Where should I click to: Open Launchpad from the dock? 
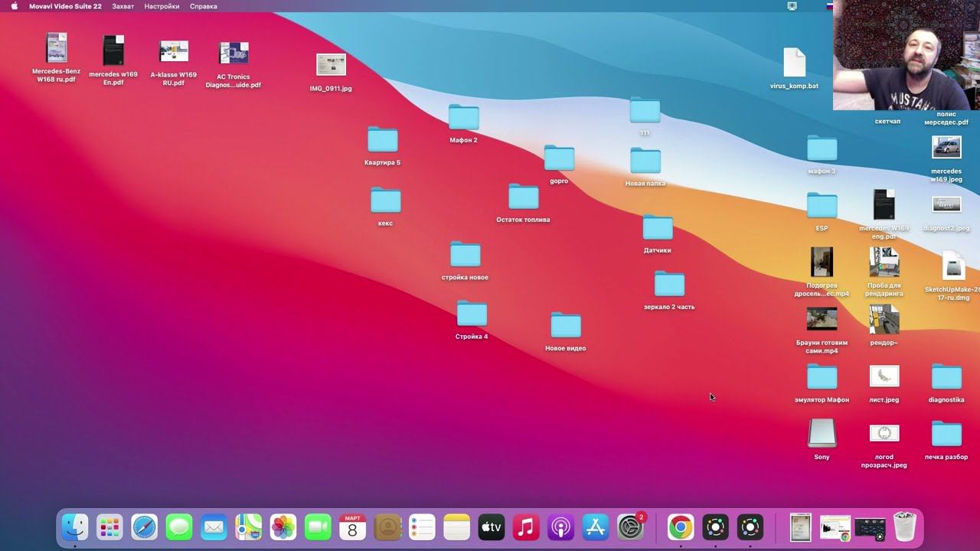109,527
